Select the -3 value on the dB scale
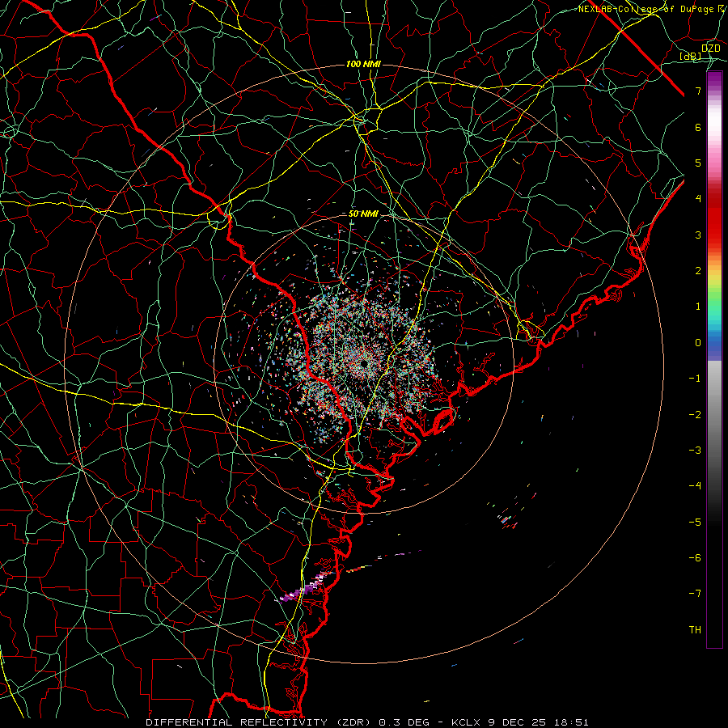Viewport: 728px width, 728px height. tap(695, 450)
